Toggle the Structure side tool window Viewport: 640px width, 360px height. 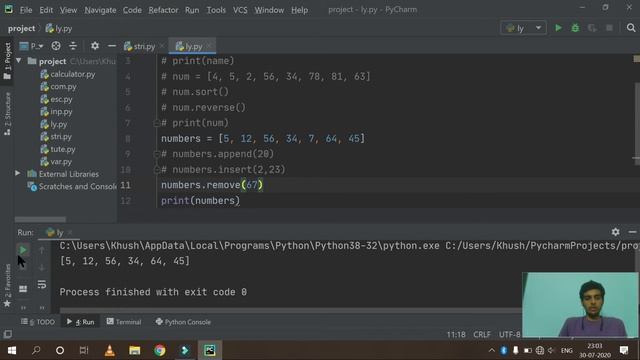coord(7,113)
